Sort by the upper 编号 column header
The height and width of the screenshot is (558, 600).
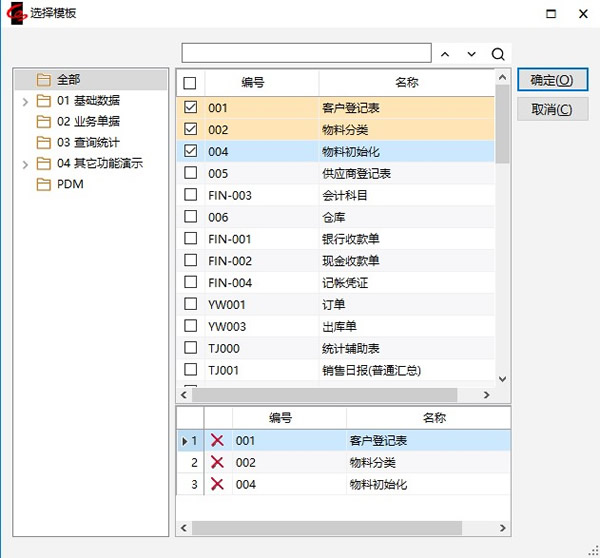pyautogui.click(x=252, y=83)
